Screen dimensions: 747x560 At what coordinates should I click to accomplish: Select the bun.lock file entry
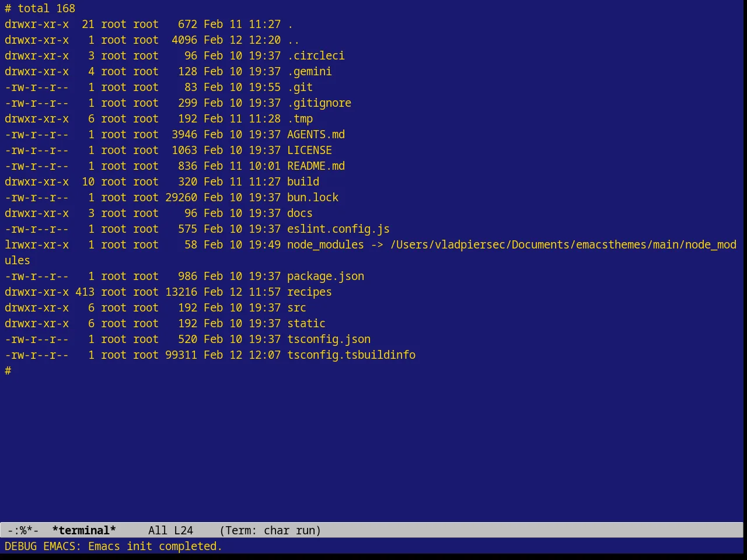click(313, 198)
